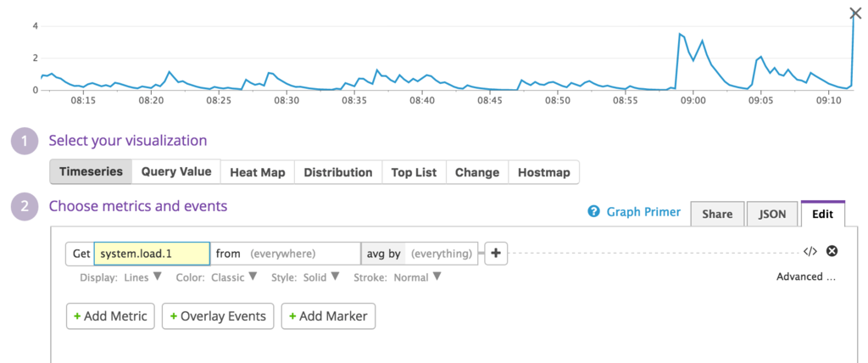Close the graph editor with X icon
The height and width of the screenshot is (363, 868).
[x=855, y=14]
